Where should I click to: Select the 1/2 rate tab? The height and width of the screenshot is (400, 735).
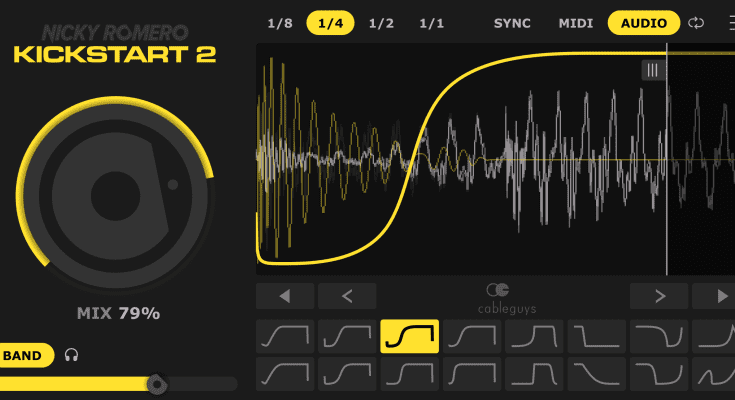pyautogui.click(x=381, y=22)
